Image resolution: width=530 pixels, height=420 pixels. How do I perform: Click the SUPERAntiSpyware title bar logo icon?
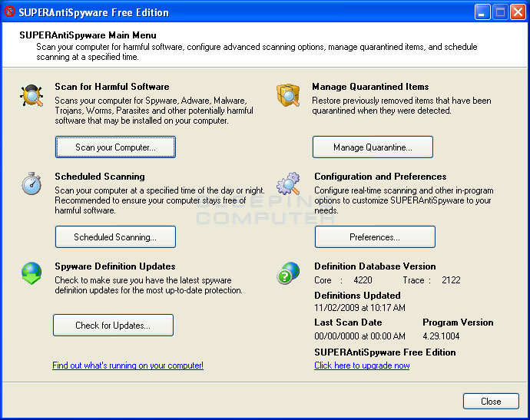click(10, 12)
